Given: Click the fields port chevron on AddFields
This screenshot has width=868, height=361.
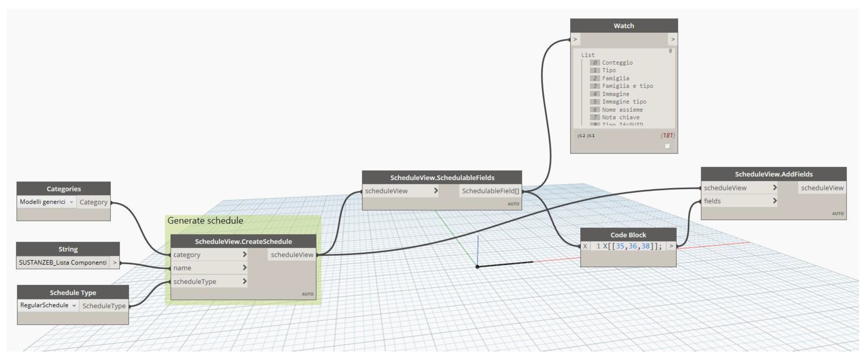Looking at the screenshot, I should [x=774, y=201].
